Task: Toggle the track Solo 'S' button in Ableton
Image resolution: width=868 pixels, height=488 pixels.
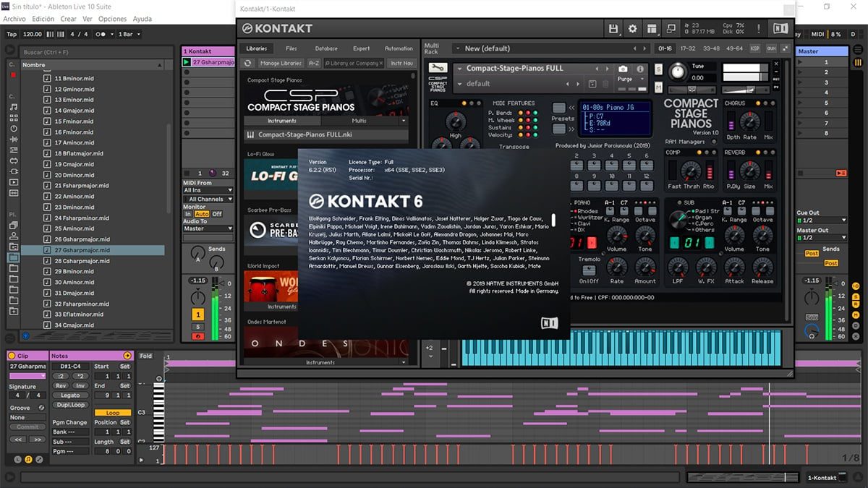Action: (x=197, y=327)
